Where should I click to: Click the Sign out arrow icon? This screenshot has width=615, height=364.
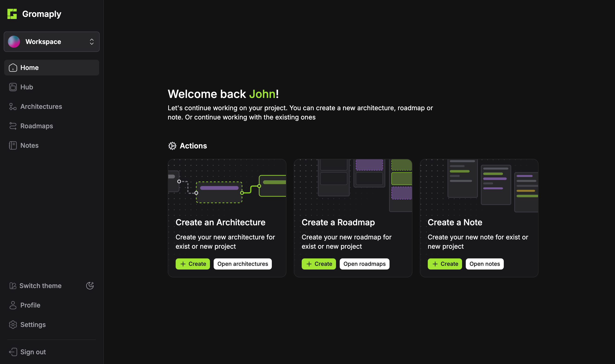tap(13, 352)
